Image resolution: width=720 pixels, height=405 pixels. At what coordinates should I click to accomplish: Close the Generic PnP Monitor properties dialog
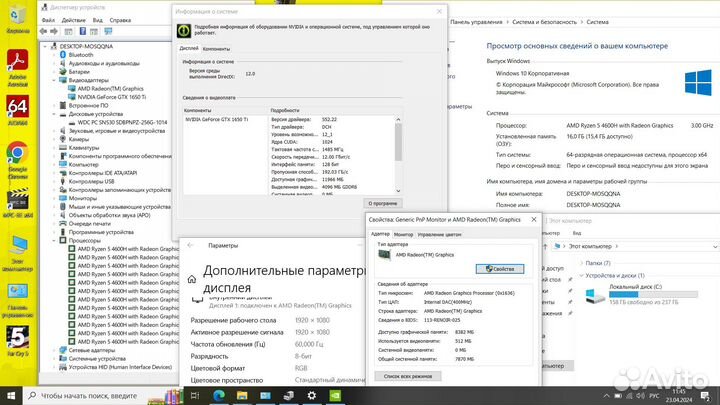(x=534, y=219)
